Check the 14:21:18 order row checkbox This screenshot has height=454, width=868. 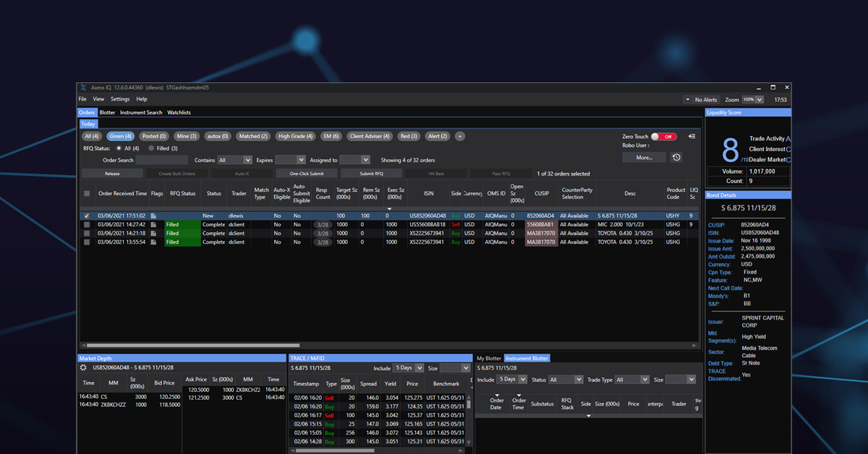(87, 234)
